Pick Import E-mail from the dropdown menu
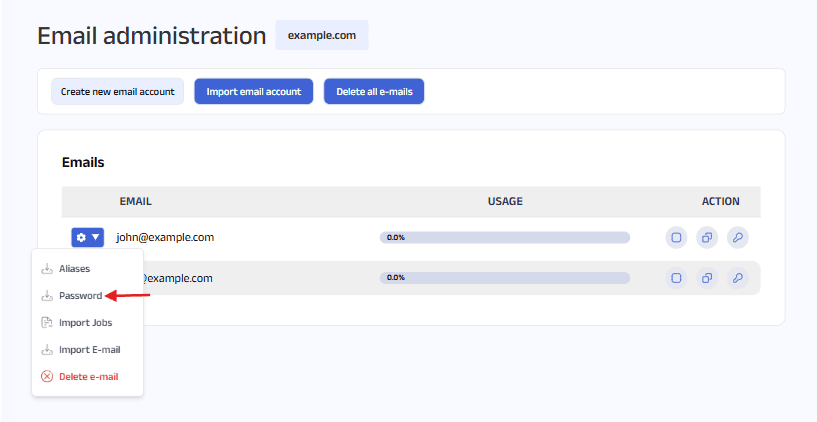Image resolution: width=817 pixels, height=422 pixels. coord(89,350)
